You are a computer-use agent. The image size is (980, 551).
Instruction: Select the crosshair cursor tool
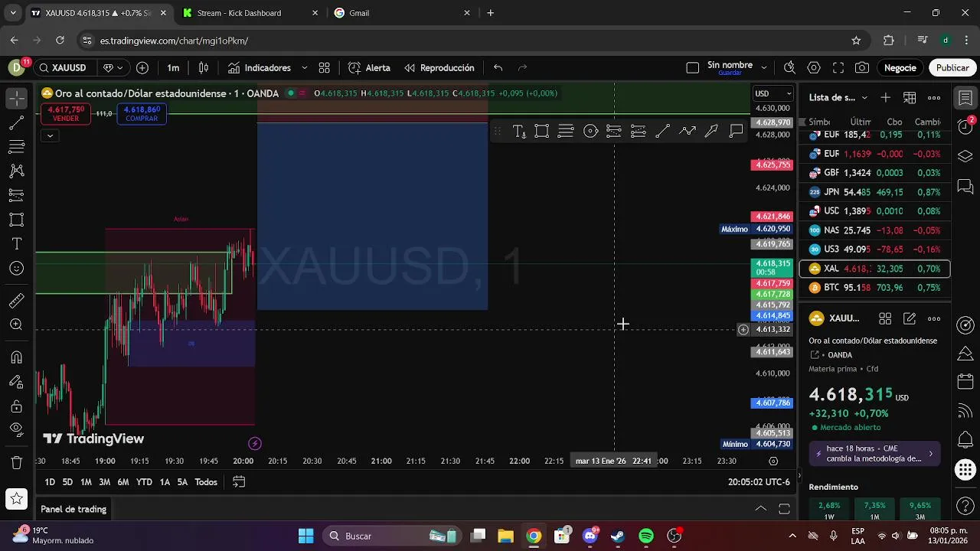16,98
